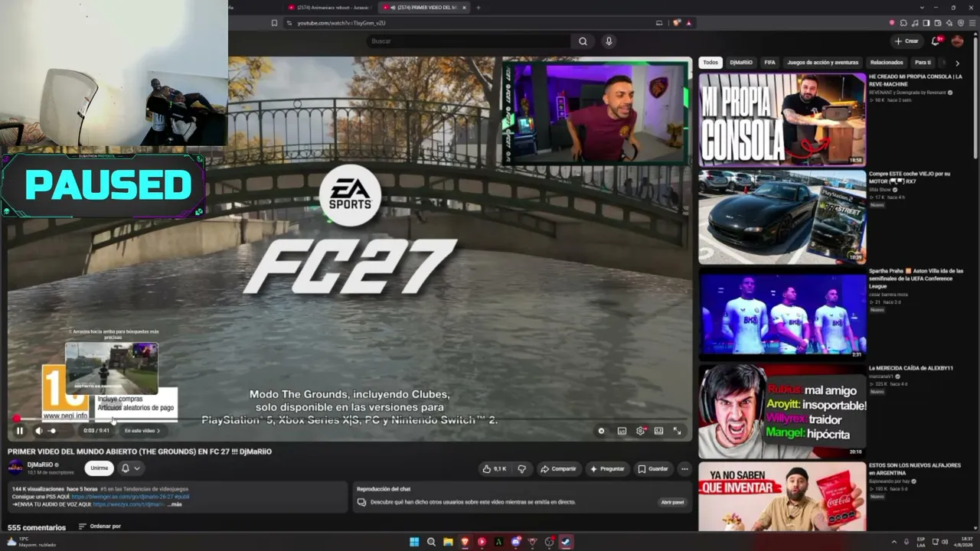
Task: Click the Compartir share button
Action: [558, 468]
